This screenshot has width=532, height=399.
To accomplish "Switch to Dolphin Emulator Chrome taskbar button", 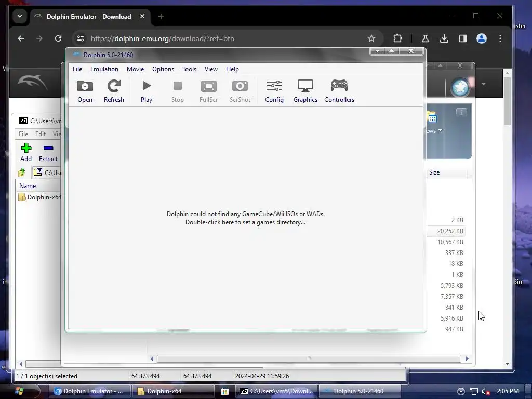I will pyautogui.click(x=90, y=391).
